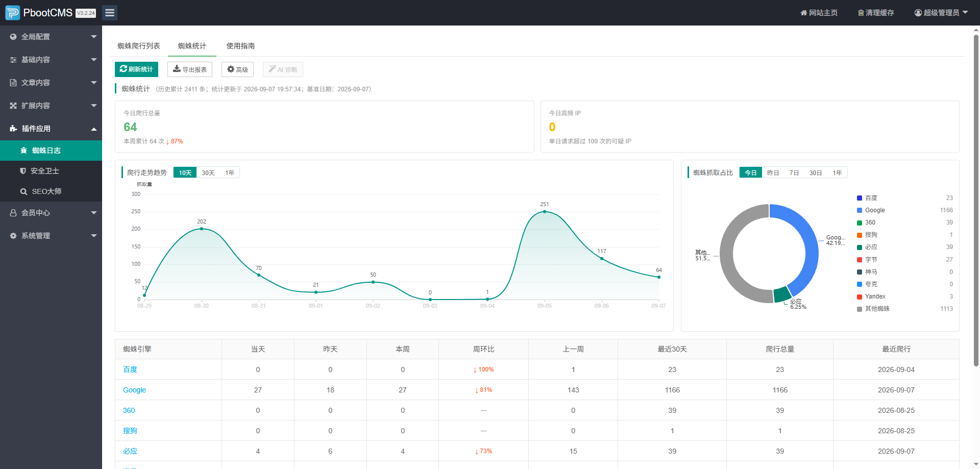980x469 pixels.
Task: Open the 安全卫士 shield icon item
Action: (x=23, y=171)
